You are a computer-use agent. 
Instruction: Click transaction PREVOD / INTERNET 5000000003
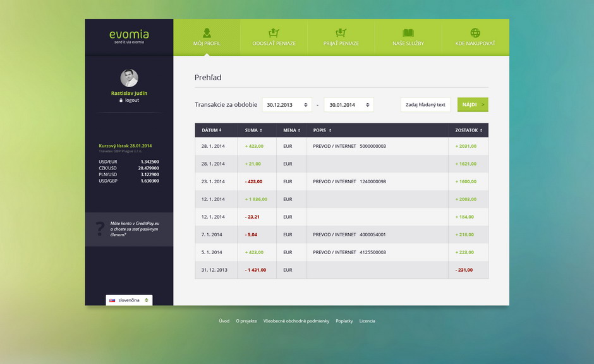click(349, 146)
